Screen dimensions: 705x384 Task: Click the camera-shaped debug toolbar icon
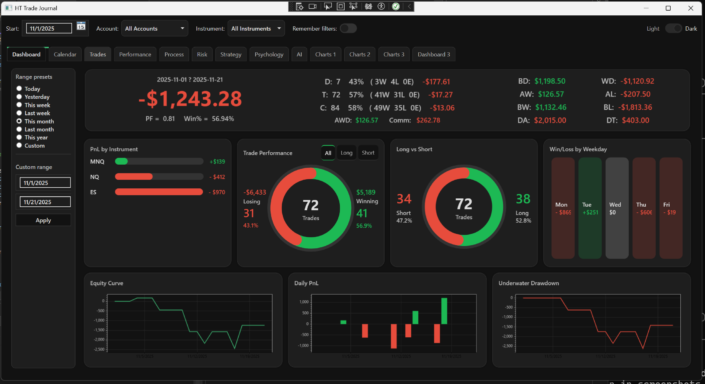coord(313,6)
